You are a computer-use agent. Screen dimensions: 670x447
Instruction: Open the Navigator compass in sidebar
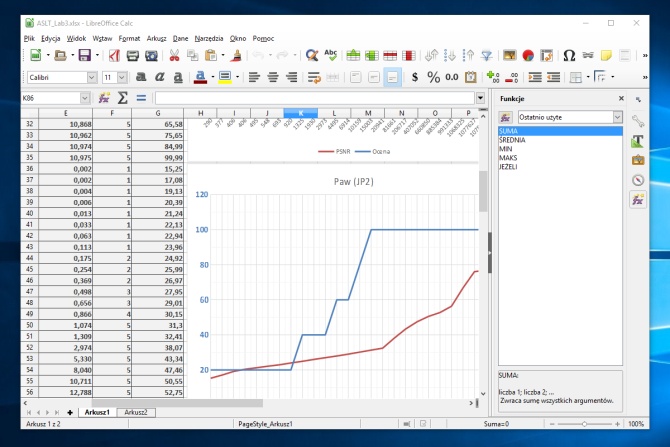(637, 179)
